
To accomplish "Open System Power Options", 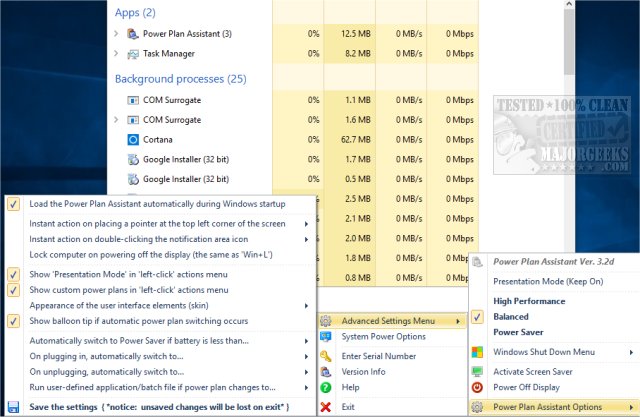I will 383,336.
